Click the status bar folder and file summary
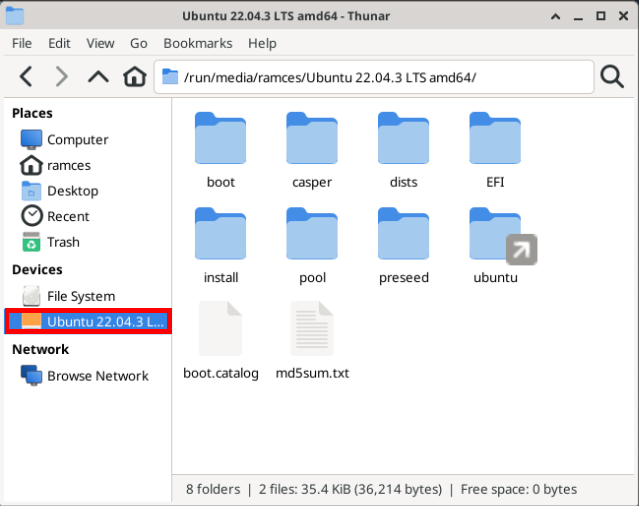This screenshot has width=639, height=506. 381,489
